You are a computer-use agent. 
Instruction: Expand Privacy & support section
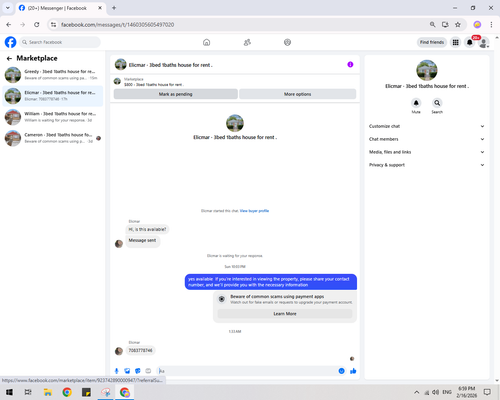click(426, 165)
